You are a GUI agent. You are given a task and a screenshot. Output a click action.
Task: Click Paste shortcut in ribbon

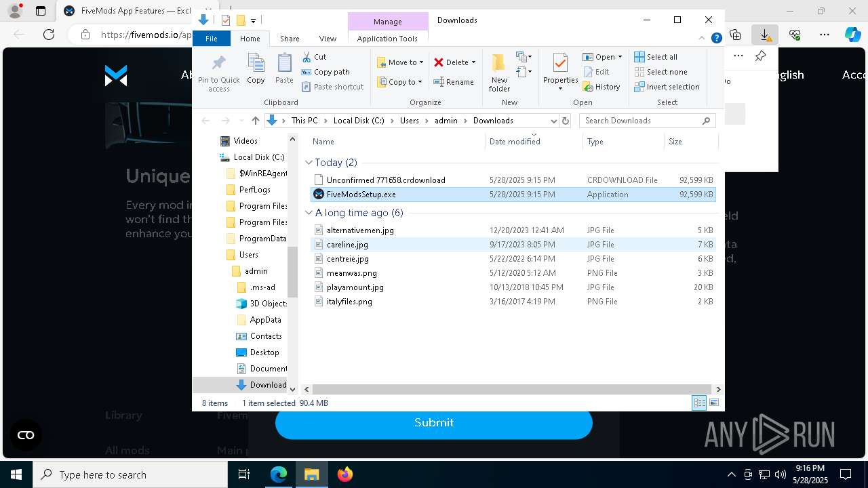332,87
